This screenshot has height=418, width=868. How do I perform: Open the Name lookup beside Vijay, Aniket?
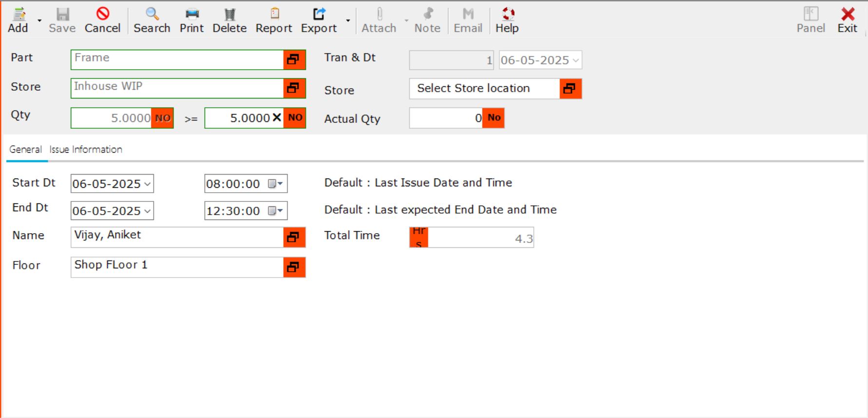click(x=294, y=238)
